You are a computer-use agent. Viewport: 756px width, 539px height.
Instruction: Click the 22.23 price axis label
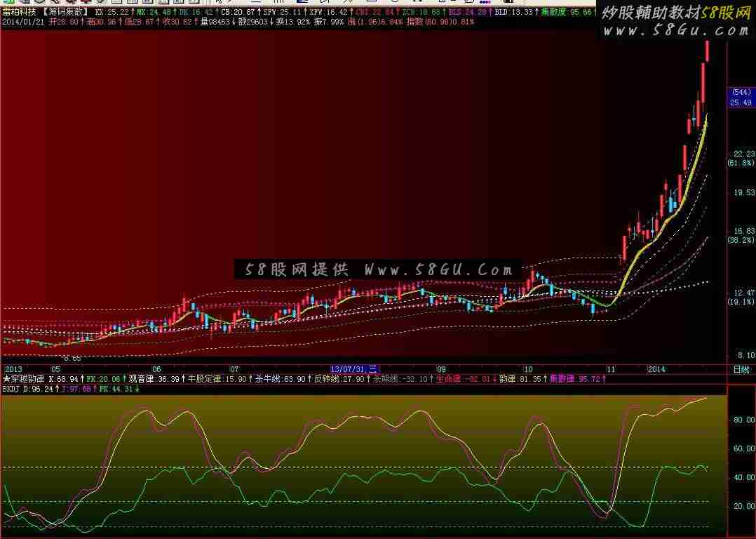(744, 154)
